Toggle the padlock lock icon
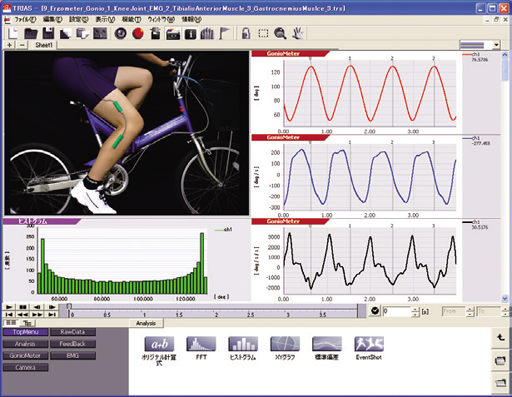 [246, 33]
